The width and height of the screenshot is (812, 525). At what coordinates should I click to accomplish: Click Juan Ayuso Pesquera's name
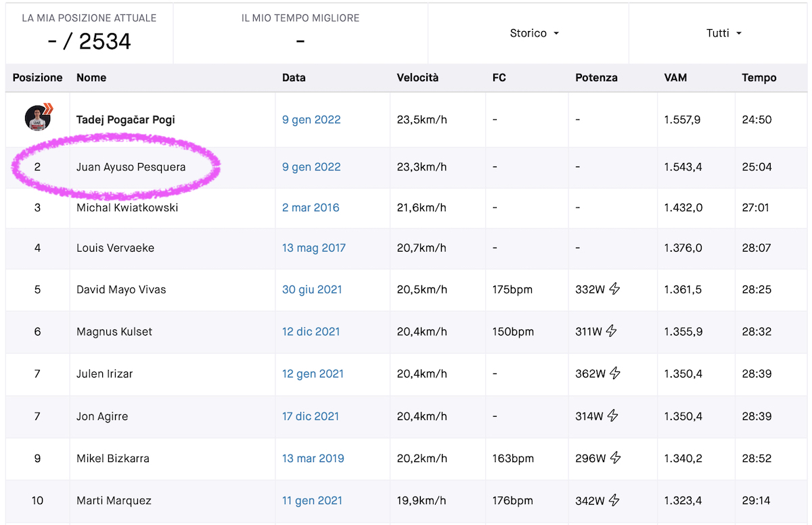[131, 167]
